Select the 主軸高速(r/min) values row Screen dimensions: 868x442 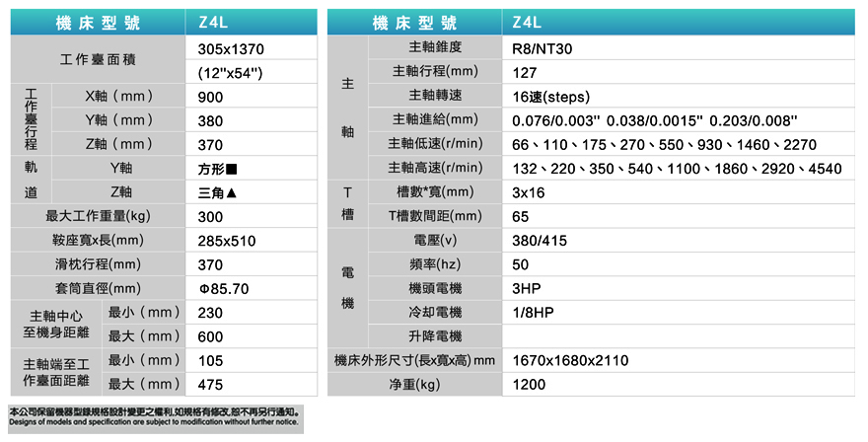(x=677, y=169)
